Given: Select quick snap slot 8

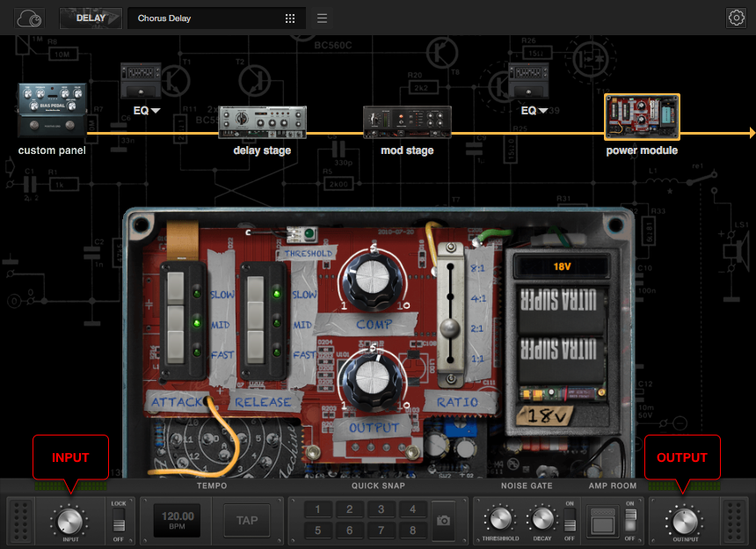Looking at the screenshot, I should pyautogui.click(x=412, y=531).
